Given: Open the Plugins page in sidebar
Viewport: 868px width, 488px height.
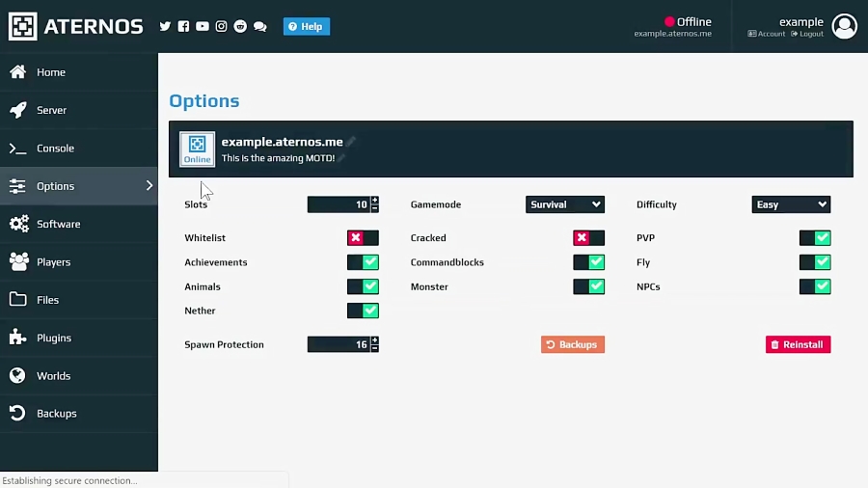Looking at the screenshot, I should click(79, 338).
